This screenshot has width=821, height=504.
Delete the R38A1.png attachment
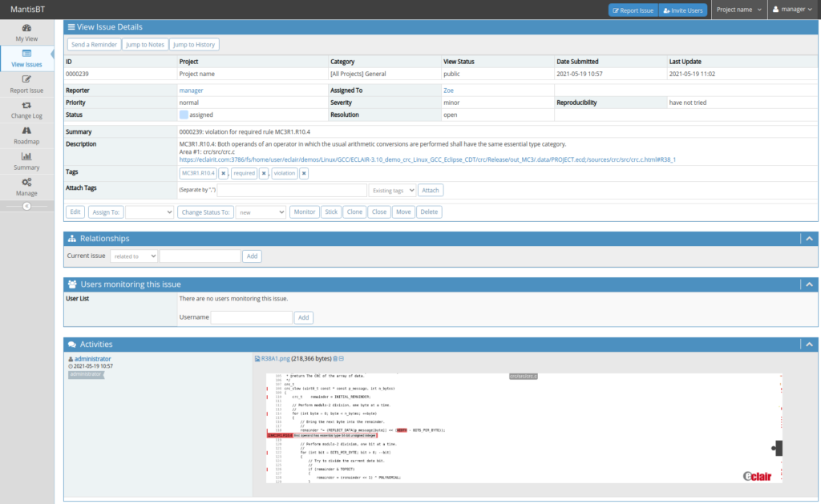(336, 359)
